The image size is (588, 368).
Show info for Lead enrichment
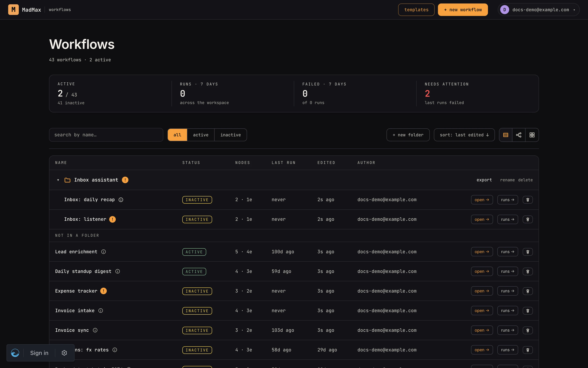(104, 252)
